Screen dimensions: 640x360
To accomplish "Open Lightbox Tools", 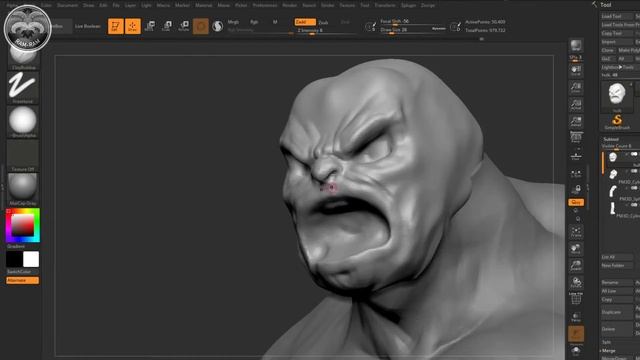I will pyautogui.click(x=617, y=67).
